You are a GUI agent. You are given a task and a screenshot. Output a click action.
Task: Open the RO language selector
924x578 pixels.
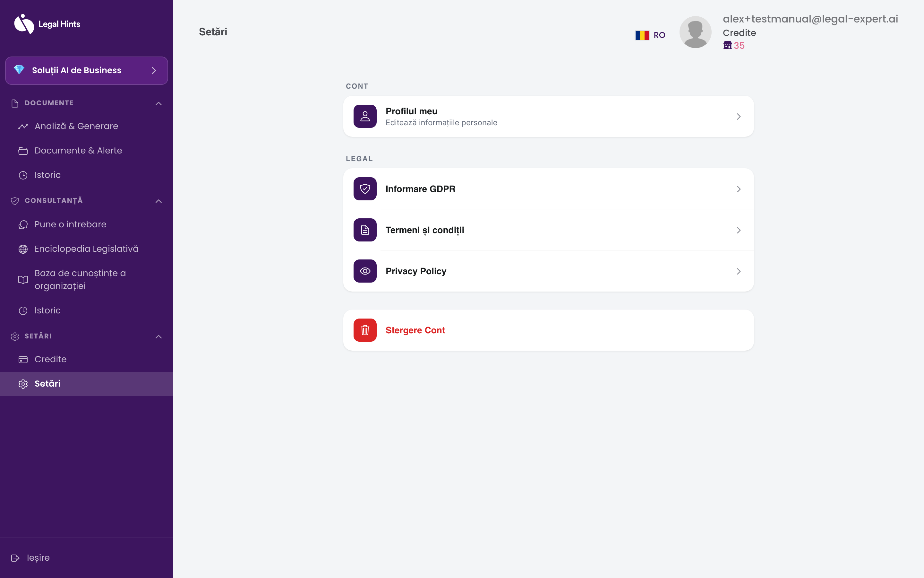pos(650,35)
